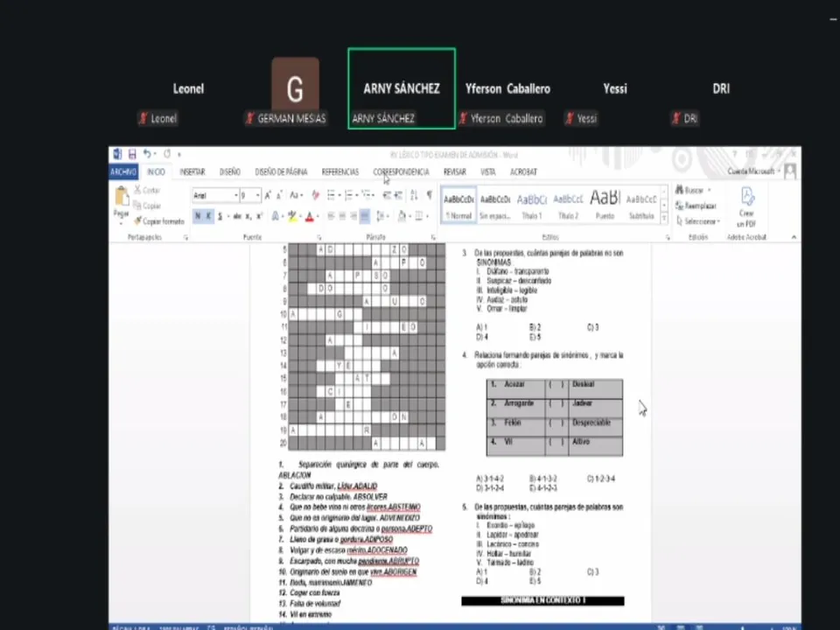Open the Seleccionar dropdown in the editing group
This screenshot has height=630, width=840.
[698, 221]
